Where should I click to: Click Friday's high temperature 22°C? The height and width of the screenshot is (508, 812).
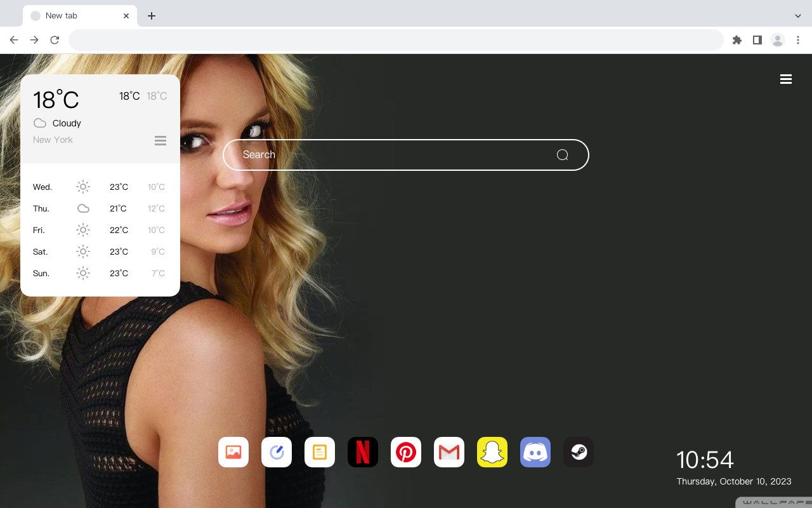[119, 230]
